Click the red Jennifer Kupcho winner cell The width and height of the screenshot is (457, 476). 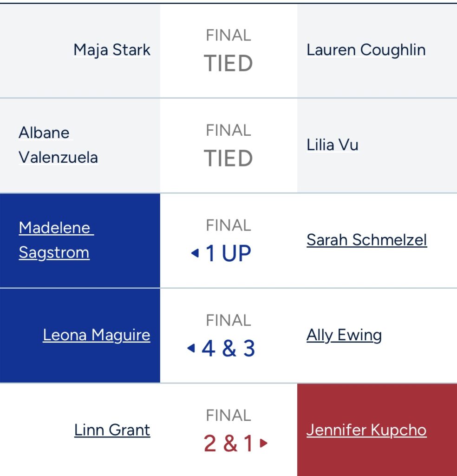377,430
